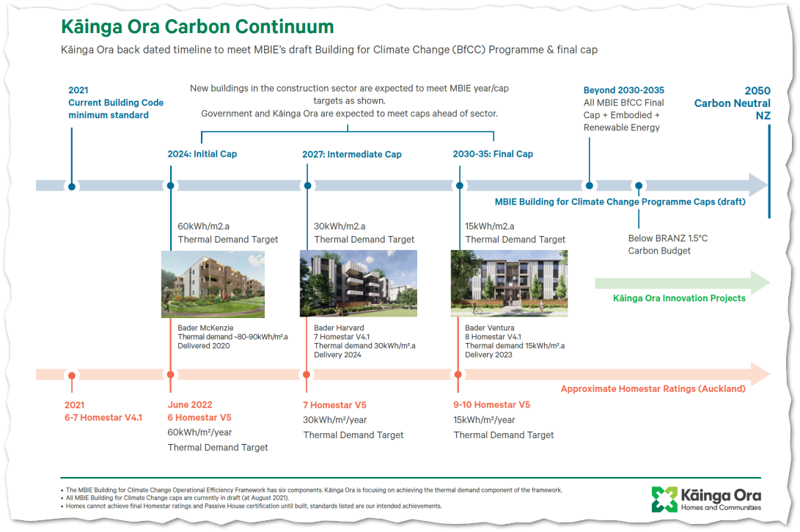Click the subtitle about MBIE's draft BfCC Programme
Image resolution: width=800 pixels, height=532 pixels.
click(329, 50)
